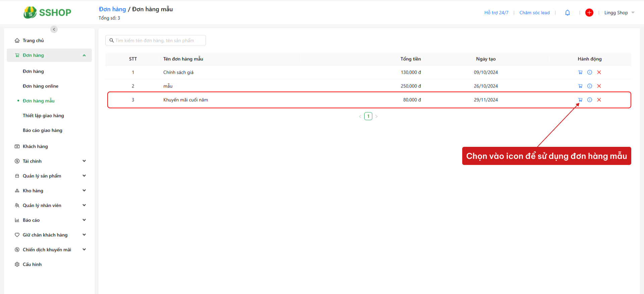Click the Tổng tiền column header
This screenshot has height=294, width=644.
pos(411,59)
